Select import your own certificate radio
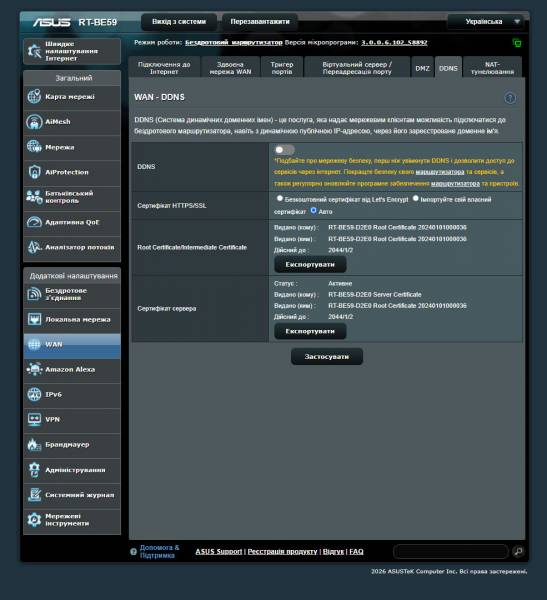The width and height of the screenshot is (547, 600). coord(416,198)
